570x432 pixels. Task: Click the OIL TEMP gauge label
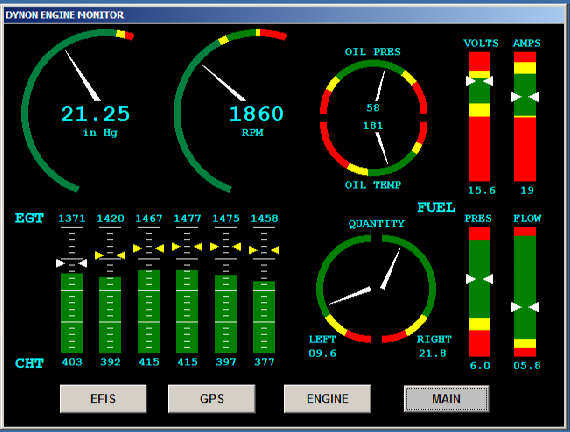373,185
